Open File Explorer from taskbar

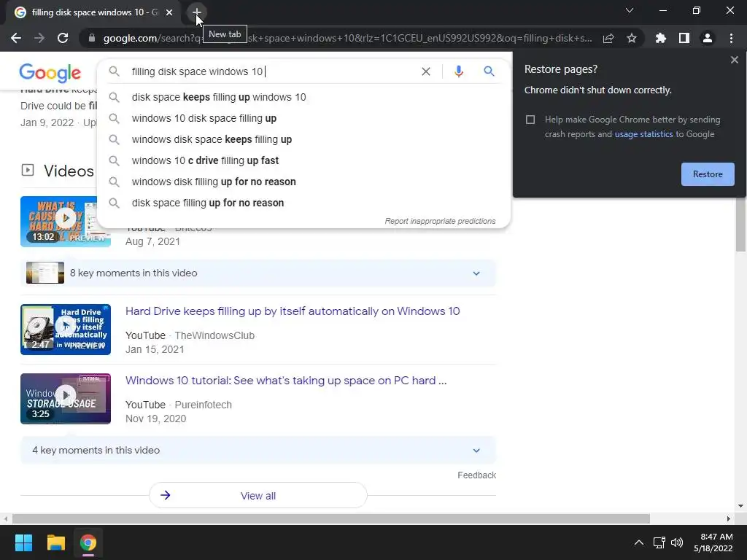click(55, 542)
